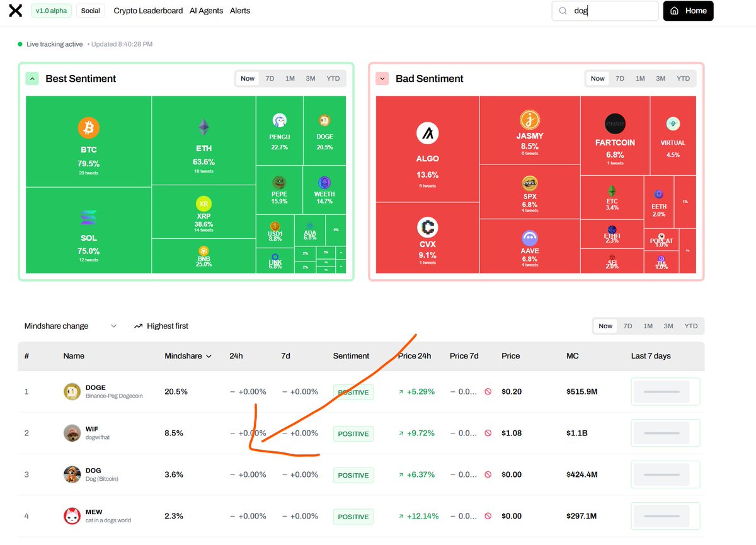Viewport: 756px width, 545px height.
Task: Select 7D in Bad Sentiment range
Action: [x=620, y=79]
